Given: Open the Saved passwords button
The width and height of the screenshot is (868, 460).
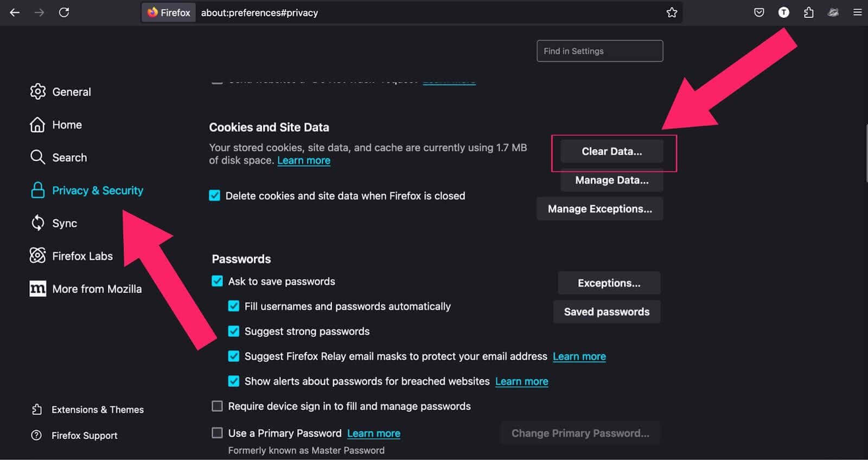Looking at the screenshot, I should (x=607, y=312).
